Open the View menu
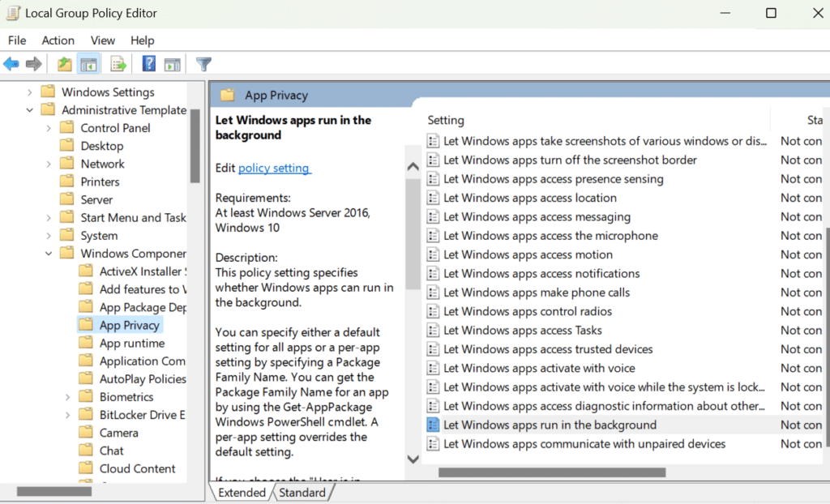 point(103,41)
